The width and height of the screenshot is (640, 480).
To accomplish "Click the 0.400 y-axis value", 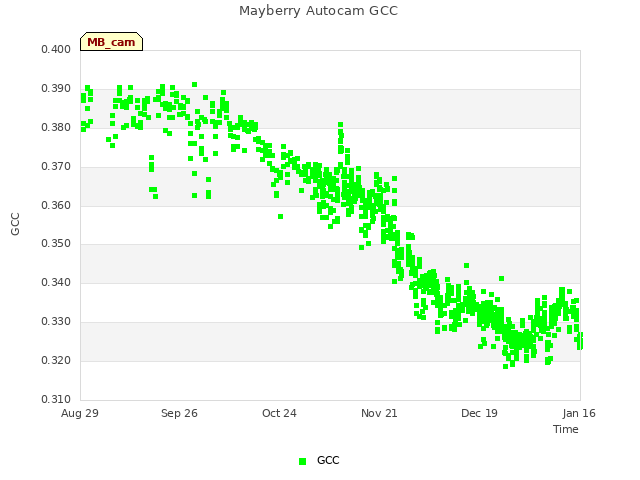I will click(56, 49).
